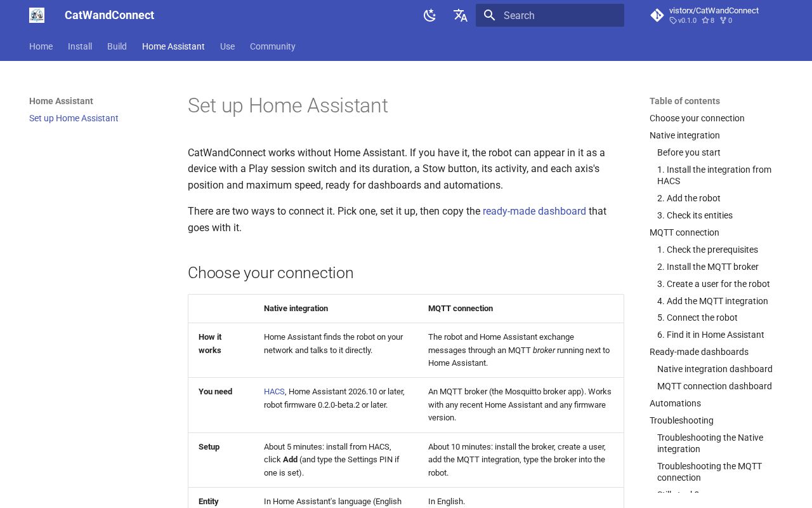This screenshot has height=508, width=812.
Task: Go to '4. Add the MQTT integration'
Action: [x=712, y=301]
